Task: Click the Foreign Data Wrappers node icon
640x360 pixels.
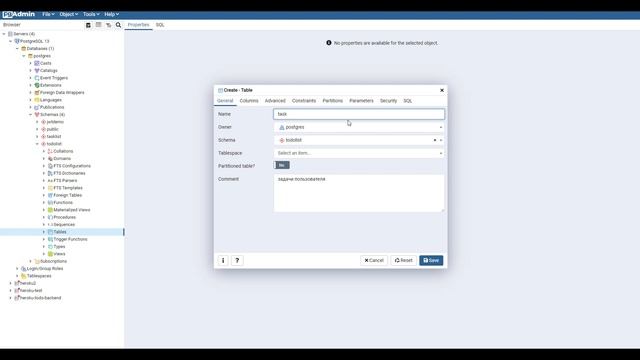Action: click(37, 93)
